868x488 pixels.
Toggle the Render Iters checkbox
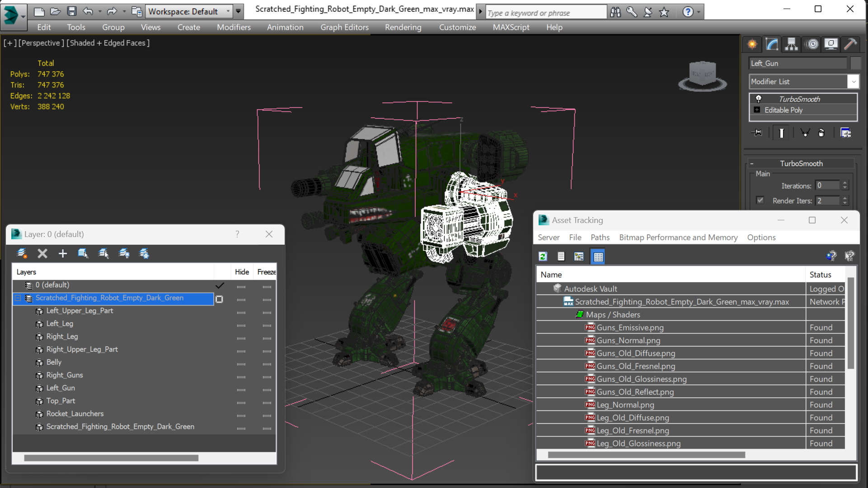pyautogui.click(x=760, y=200)
